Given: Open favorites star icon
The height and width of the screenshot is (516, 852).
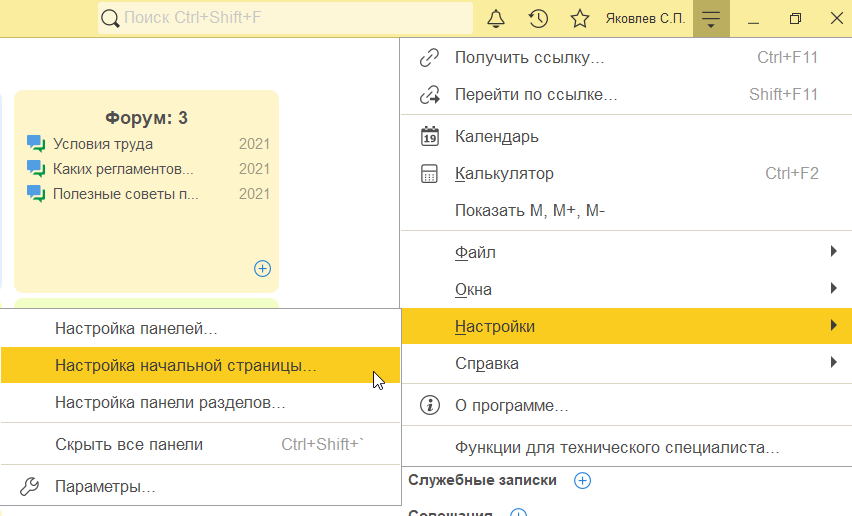Looking at the screenshot, I should 579,18.
